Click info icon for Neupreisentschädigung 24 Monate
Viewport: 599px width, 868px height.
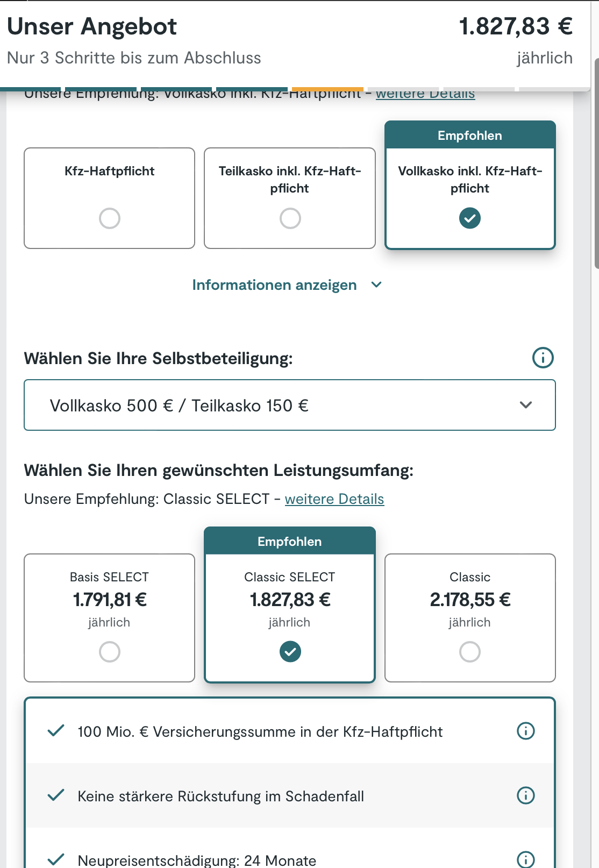pyautogui.click(x=525, y=859)
